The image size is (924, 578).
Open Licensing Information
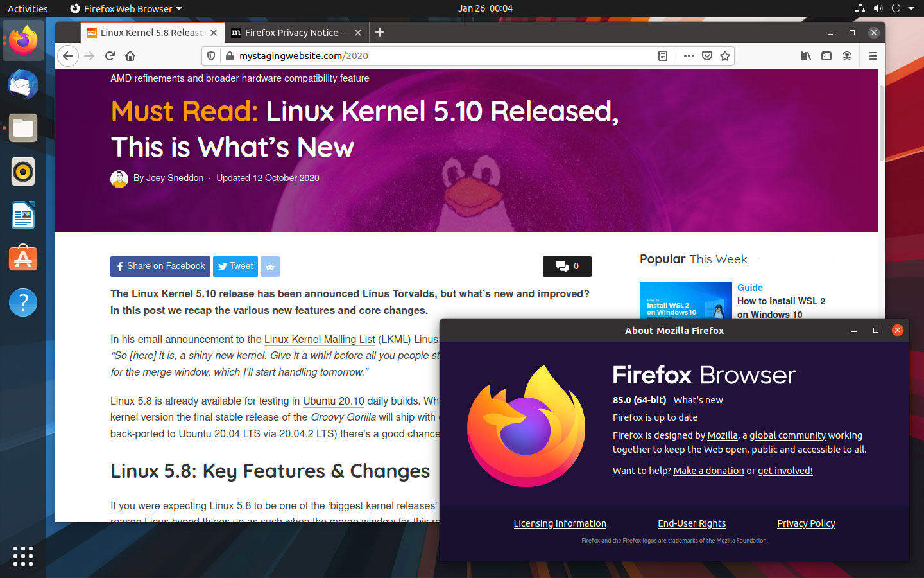pyautogui.click(x=560, y=523)
